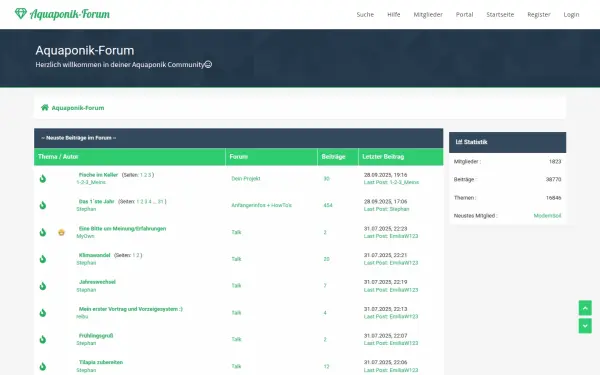Screen dimensions: 600x375
Task: Open Suche in top navigation
Action: click(x=365, y=15)
